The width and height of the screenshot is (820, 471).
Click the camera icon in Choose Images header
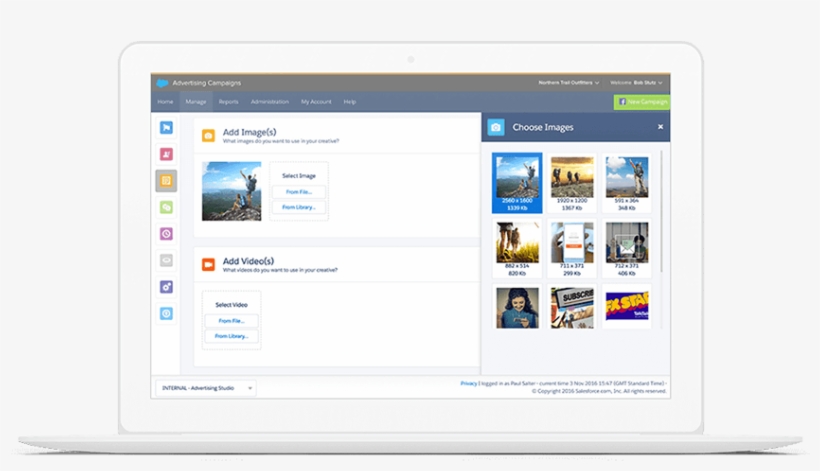(x=496, y=127)
